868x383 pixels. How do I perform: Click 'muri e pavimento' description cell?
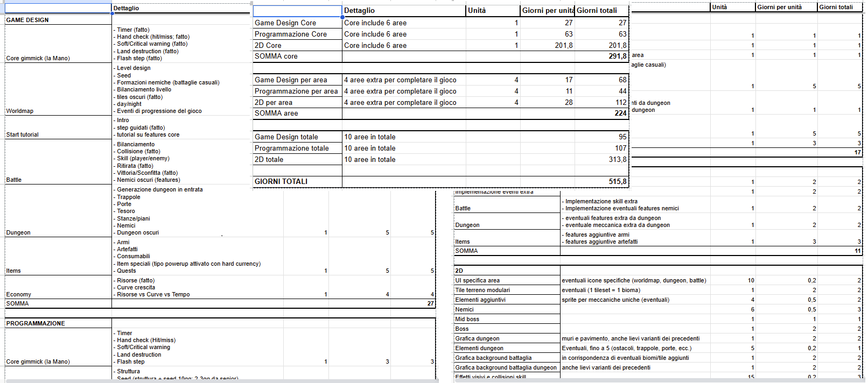635,338
